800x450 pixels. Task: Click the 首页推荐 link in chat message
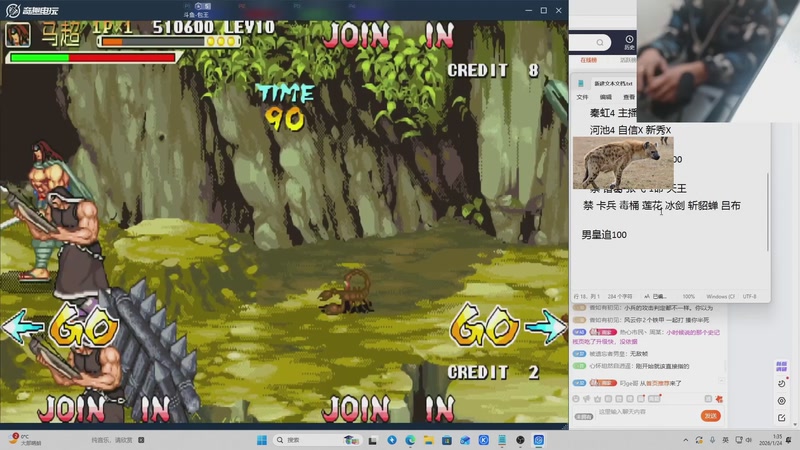coord(656,383)
